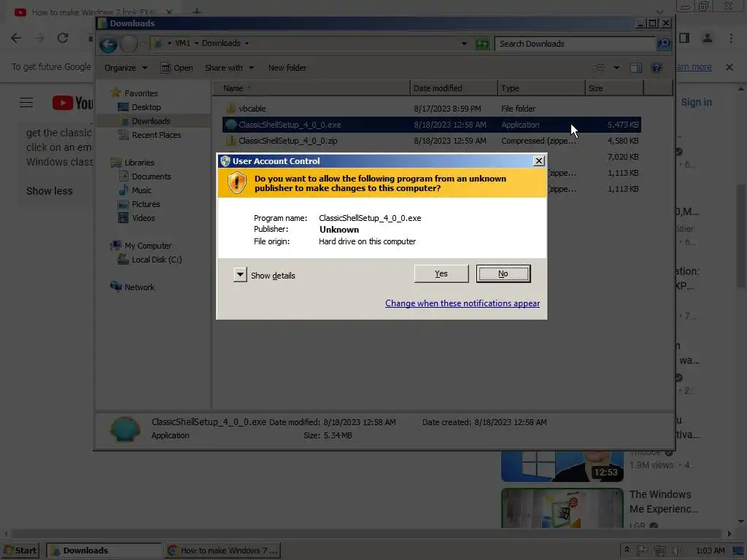Sort by the Name column header
The height and width of the screenshot is (560, 747).
point(311,88)
